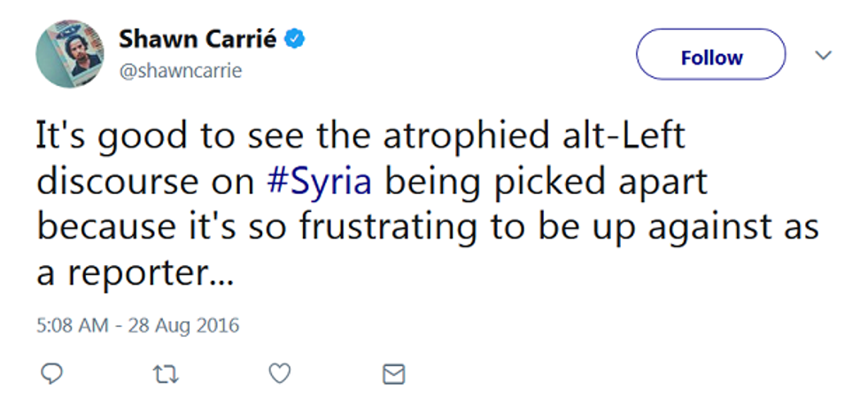
Task: Like the tweet with the heart icon
Action: pos(280,374)
